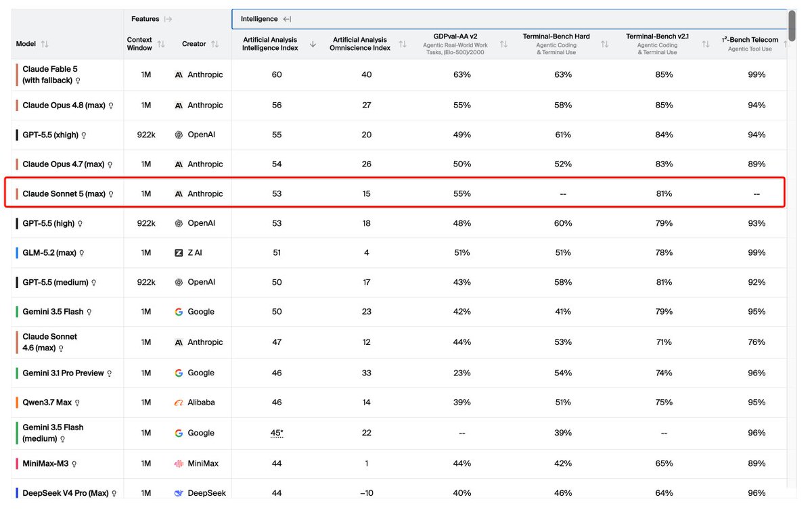Open the MiniMax-M3 model entry

click(45, 464)
